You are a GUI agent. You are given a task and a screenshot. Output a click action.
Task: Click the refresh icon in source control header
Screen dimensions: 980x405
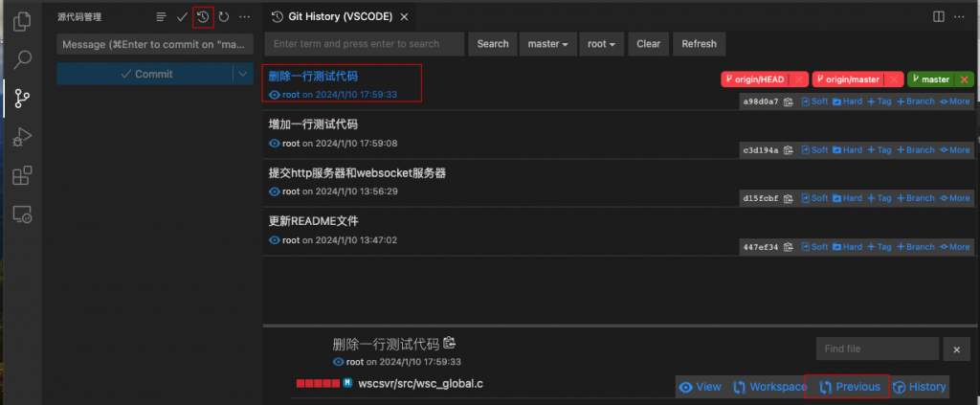click(224, 16)
